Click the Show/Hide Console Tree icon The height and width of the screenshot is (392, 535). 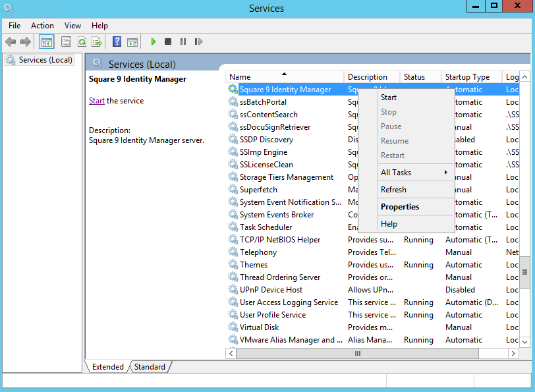(47, 42)
